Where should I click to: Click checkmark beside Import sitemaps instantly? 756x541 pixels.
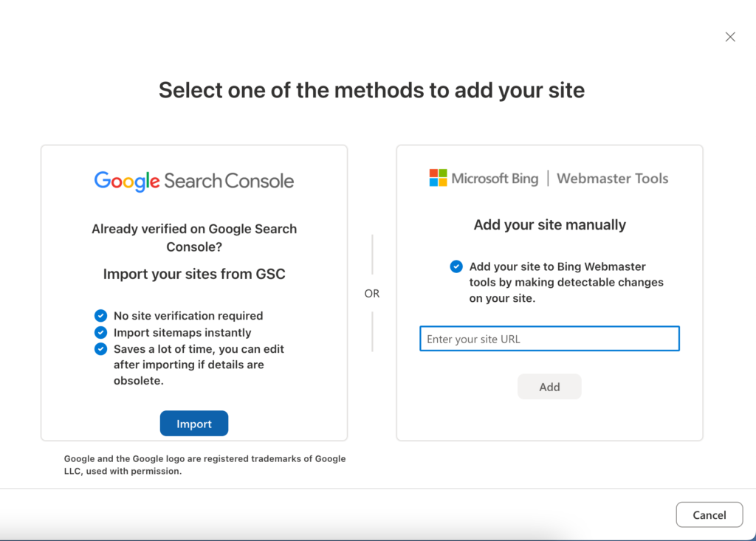(101, 333)
